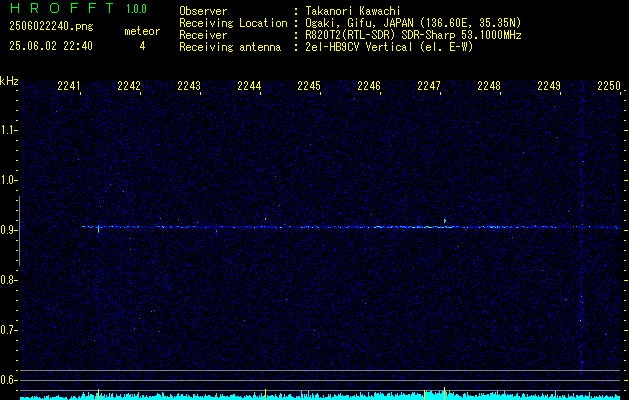This screenshot has height=400, width=629.
Task: Select the meteor count value 4
Action: (142, 46)
